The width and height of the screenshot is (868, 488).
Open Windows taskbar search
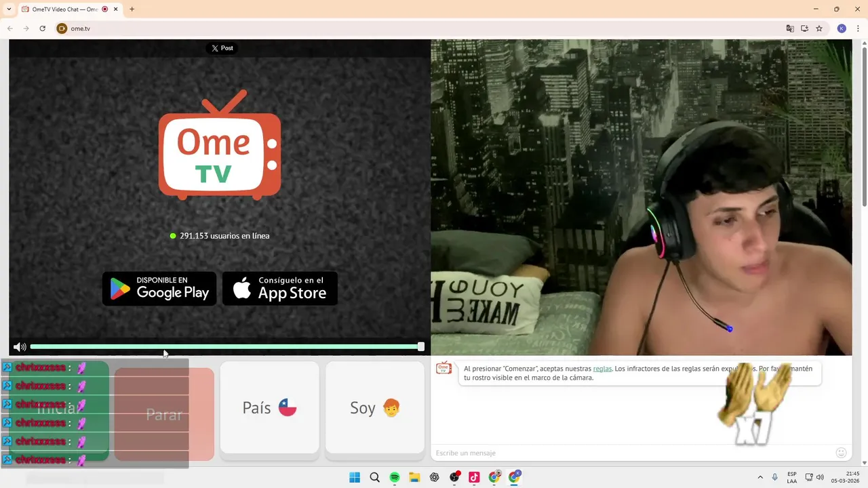[374, 477]
